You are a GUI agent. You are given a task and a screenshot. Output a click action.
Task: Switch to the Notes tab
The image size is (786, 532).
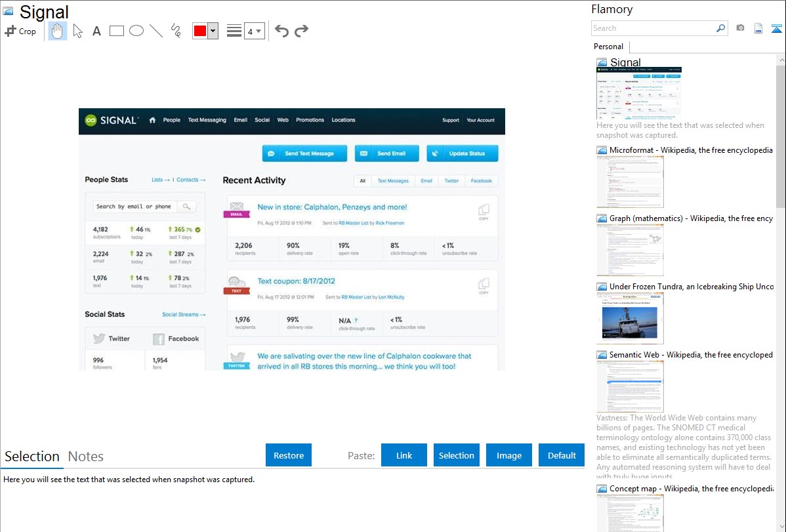point(86,457)
